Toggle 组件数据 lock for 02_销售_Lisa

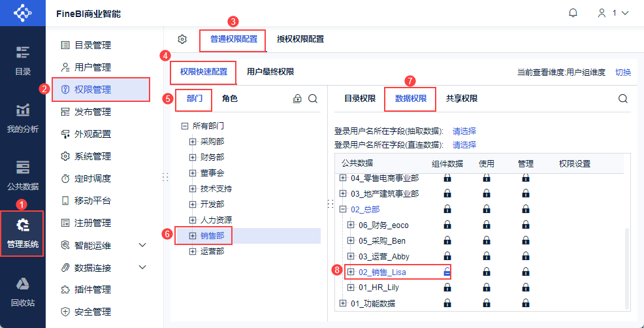(x=447, y=272)
